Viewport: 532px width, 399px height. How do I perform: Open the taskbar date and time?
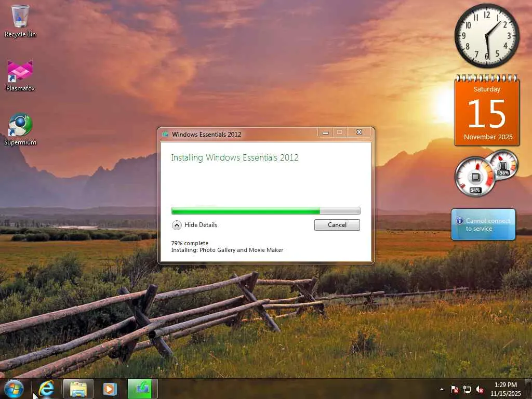(x=505, y=389)
